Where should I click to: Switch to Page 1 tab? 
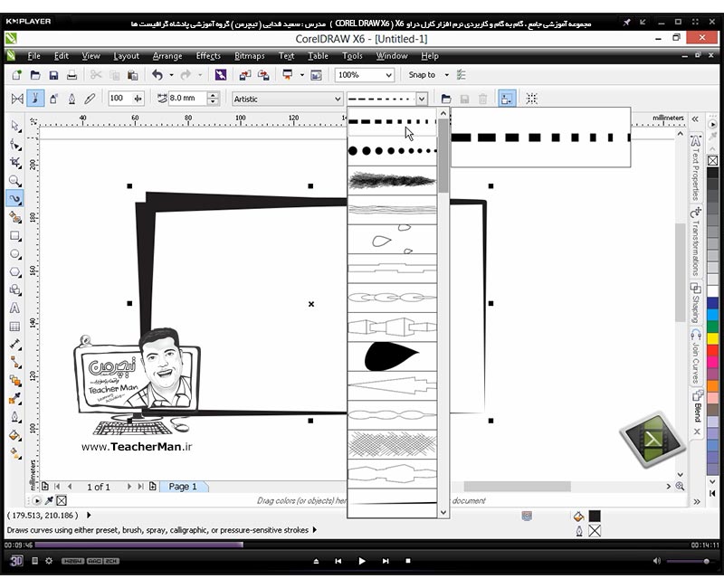[x=183, y=487]
